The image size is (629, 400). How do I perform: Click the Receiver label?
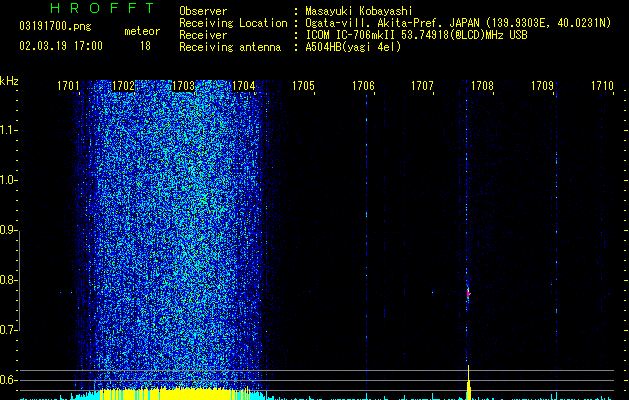[203, 35]
